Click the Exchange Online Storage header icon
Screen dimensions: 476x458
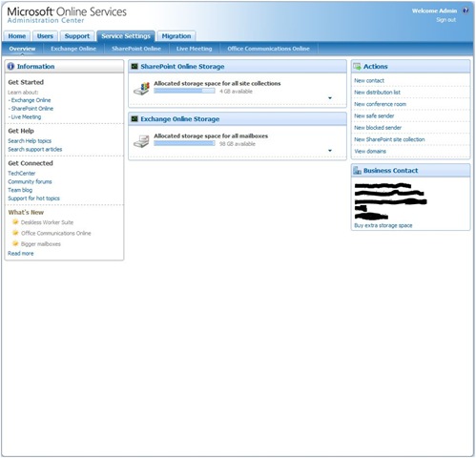coord(135,118)
